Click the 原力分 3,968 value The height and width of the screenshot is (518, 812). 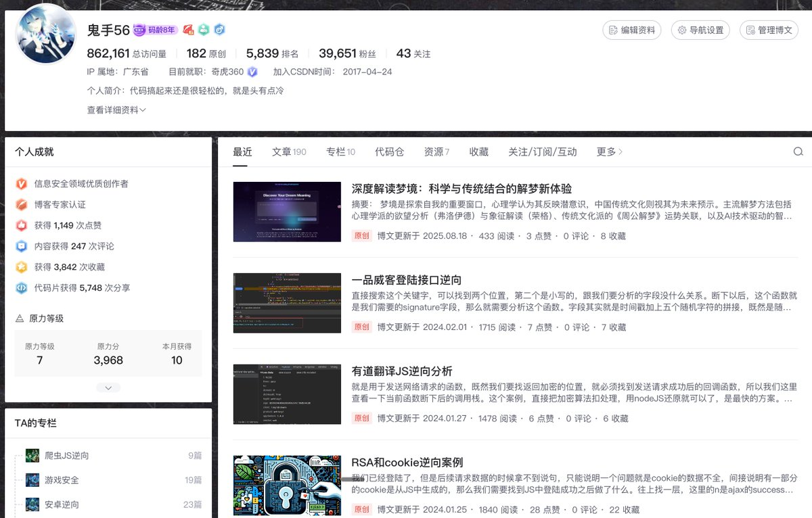pyautogui.click(x=108, y=360)
